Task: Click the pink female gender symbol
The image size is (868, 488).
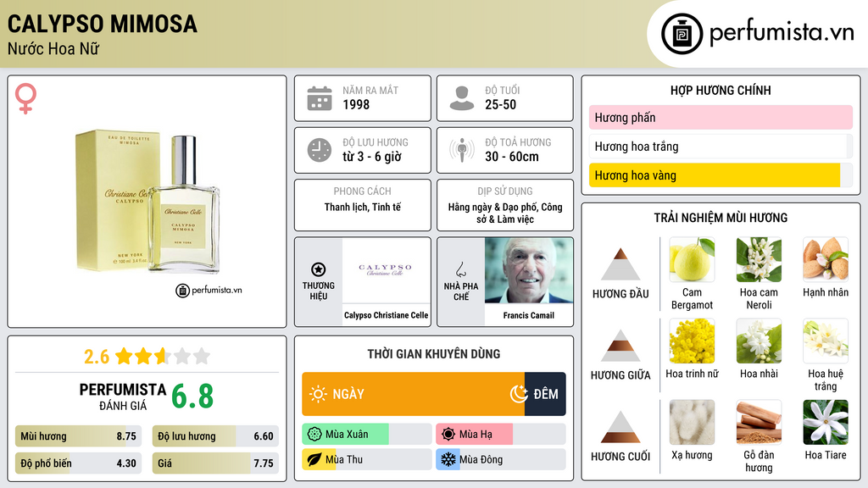Action: pos(25,98)
